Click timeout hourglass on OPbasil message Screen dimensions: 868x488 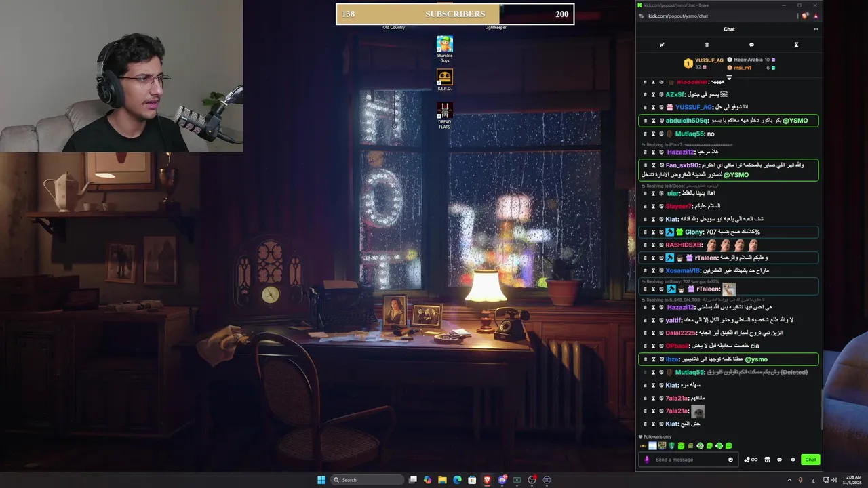pos(653,346)
